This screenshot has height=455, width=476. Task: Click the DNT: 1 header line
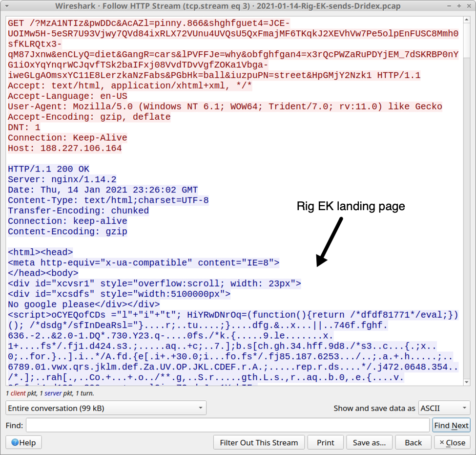pyautogui.click(x=24, y=128)
